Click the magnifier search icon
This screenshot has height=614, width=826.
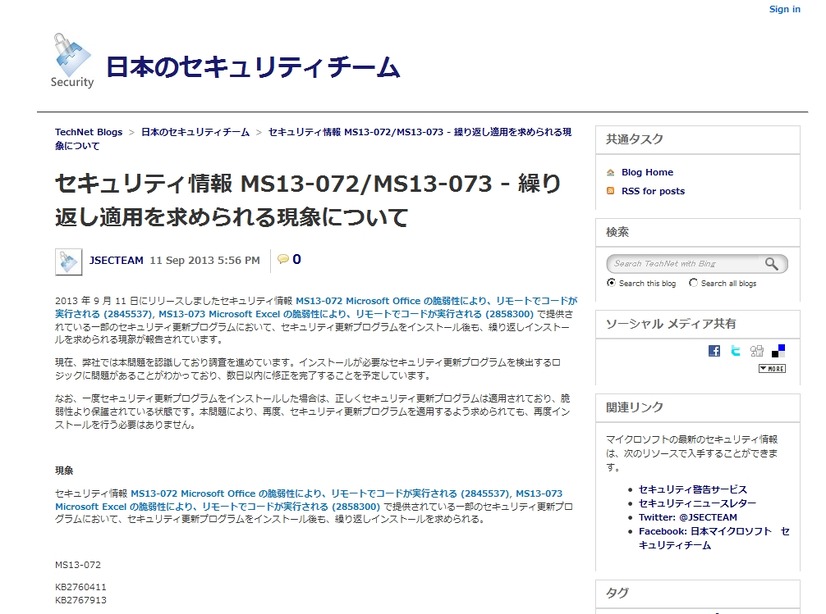[771, 263]
